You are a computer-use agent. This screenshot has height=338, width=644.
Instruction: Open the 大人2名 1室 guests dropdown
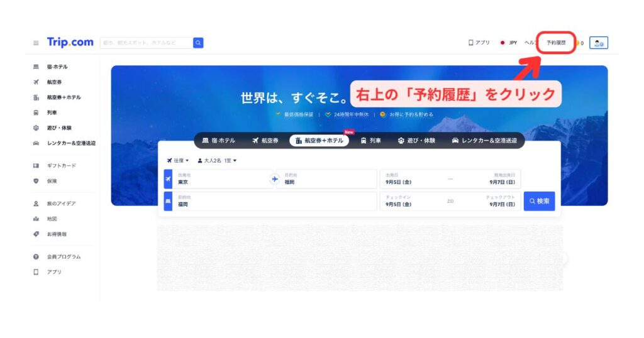[x=217, y=160]
